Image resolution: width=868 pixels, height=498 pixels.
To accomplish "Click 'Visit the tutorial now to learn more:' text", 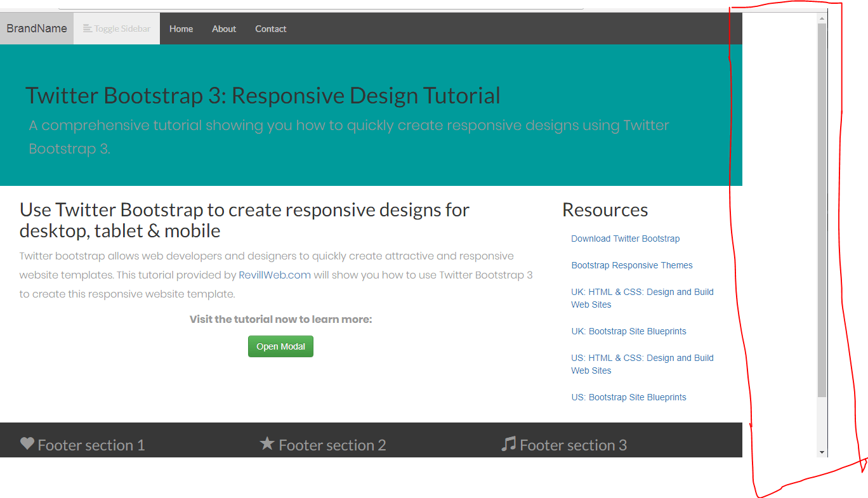I will click(x=280, y=319).
